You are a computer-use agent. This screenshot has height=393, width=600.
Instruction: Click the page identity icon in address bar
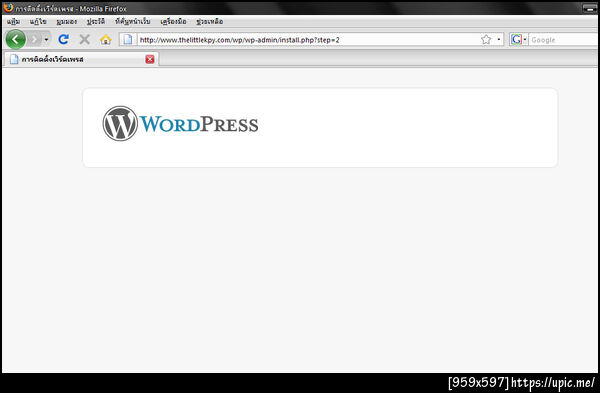point(128,39)
